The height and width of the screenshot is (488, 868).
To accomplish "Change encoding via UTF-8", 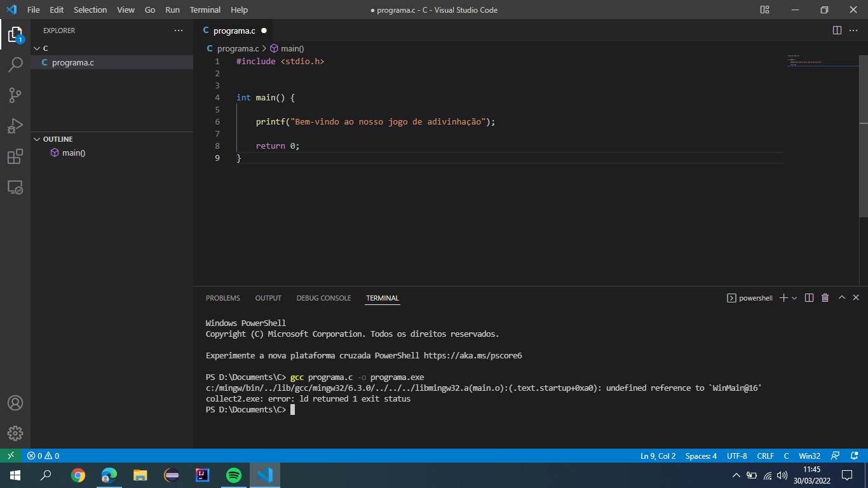I will point(737,456).
